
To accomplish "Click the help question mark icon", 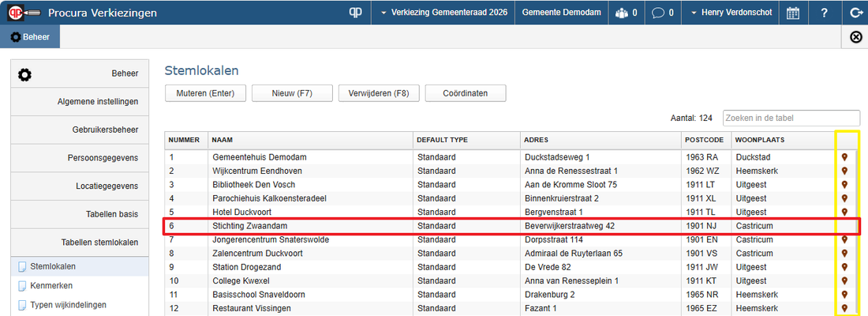I will (824, 13).
